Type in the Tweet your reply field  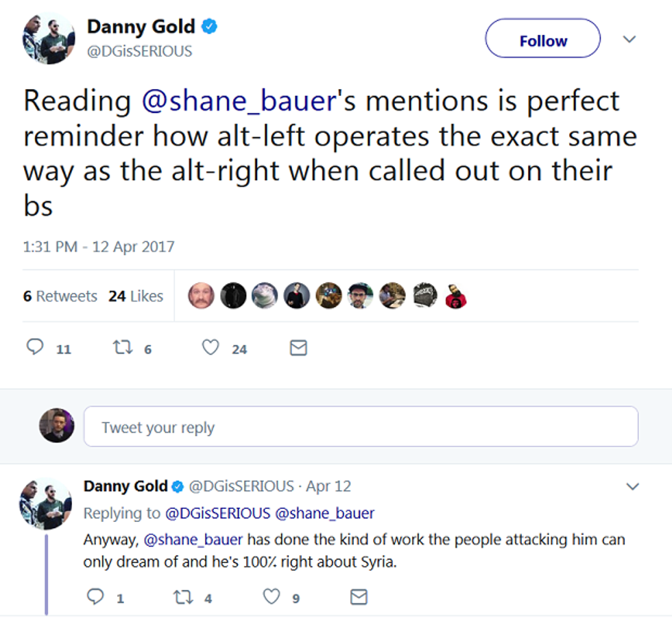361,427
